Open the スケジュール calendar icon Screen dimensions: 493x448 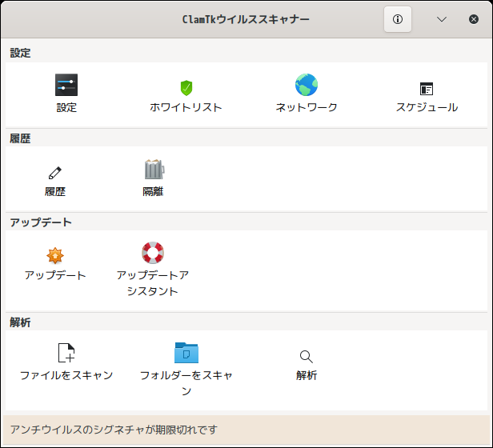pyautogui.click(x=427, y=89)
